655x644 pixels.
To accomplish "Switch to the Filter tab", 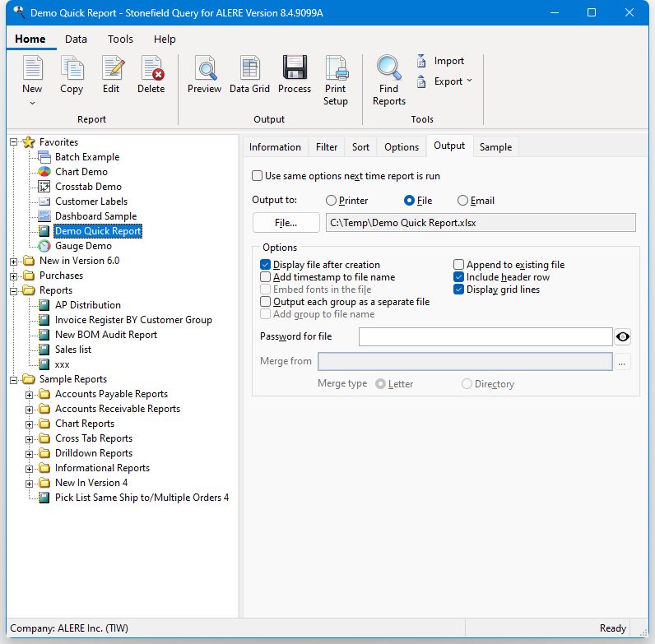I will (x=327, y=147).
